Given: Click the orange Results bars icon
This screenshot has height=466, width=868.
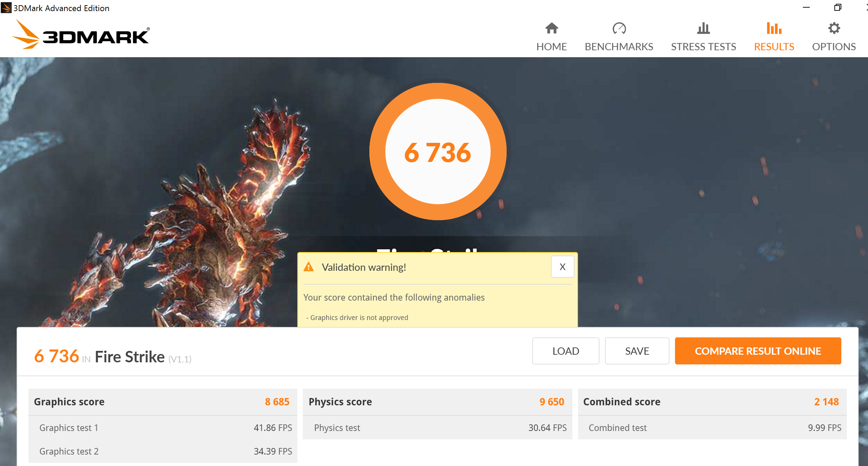Looking at the screenshot, I should coord(774,28).
